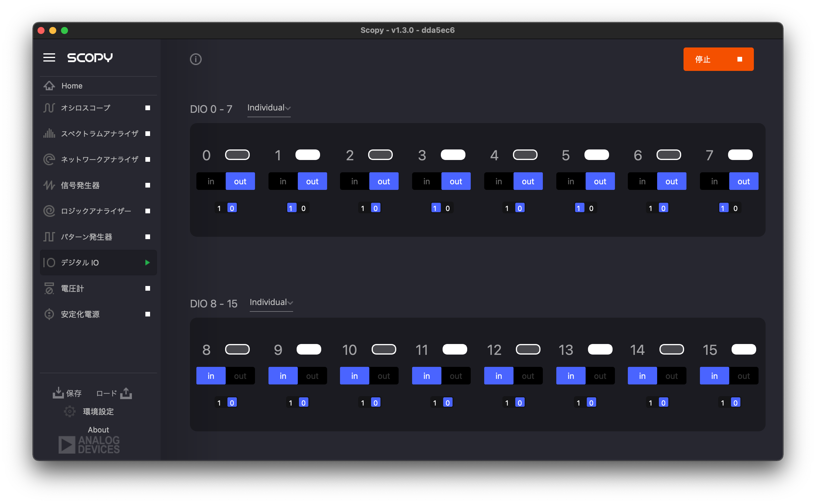Click the ロード load button
The height and width of the screenshot is (504, 816).
click(114, 393)
